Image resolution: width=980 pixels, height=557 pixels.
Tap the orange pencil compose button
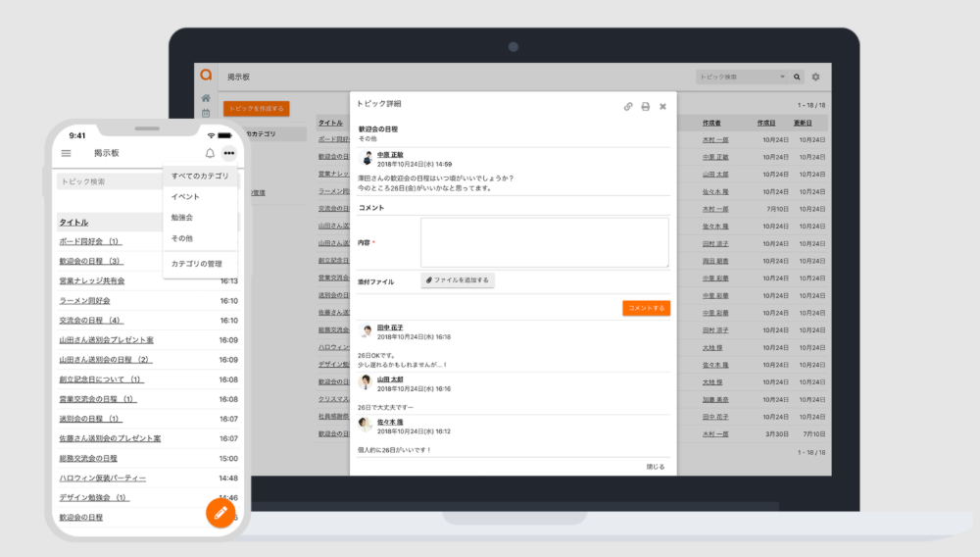[220, 513]
